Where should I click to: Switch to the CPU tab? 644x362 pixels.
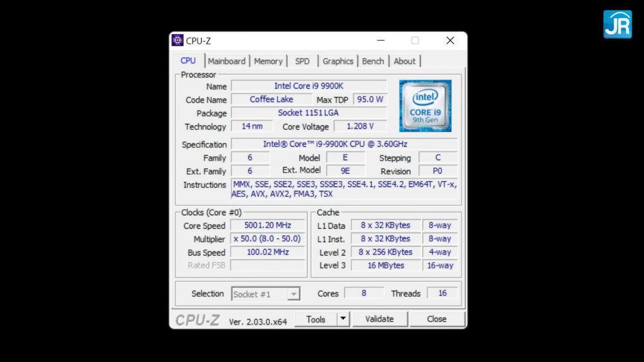click(x=188, y=61)
